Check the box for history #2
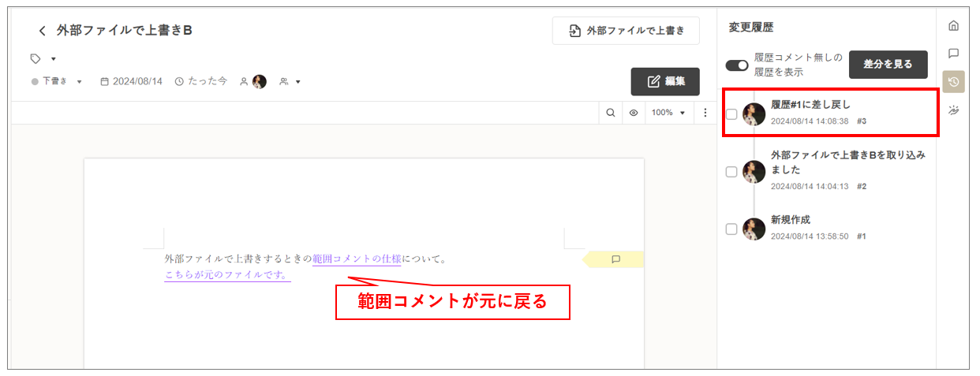 pyautogui.click(x=731, y=172)
